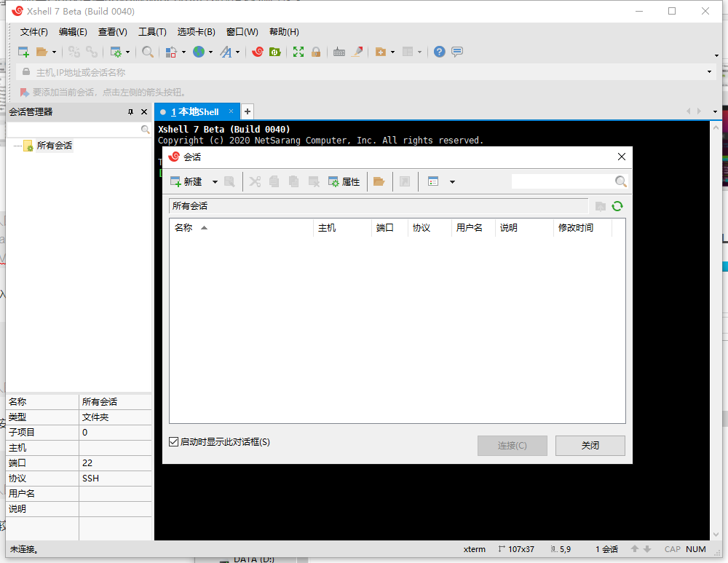This screenshot has width=728, height=563.
Task: Close the 本地Shell tab with its x
Action: coord(231,111)
